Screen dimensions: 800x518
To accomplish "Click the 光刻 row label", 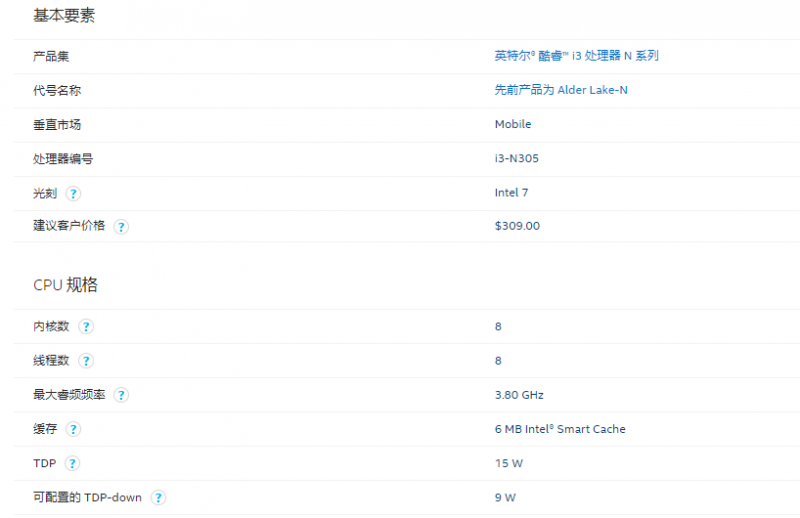I will point(45,193).
